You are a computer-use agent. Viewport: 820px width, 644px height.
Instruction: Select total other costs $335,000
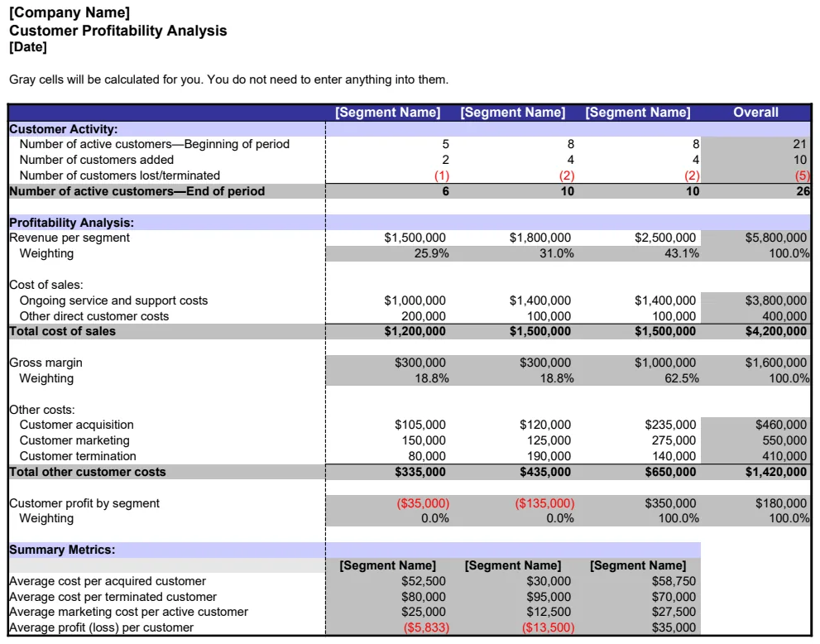coord(420,473)
